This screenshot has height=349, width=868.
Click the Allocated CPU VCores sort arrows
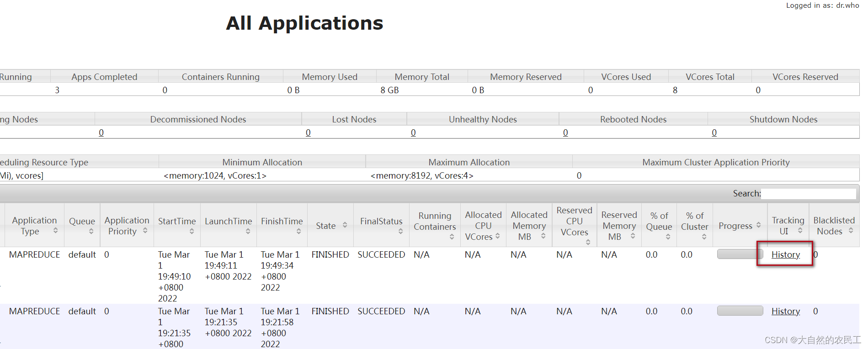point(498,236)
